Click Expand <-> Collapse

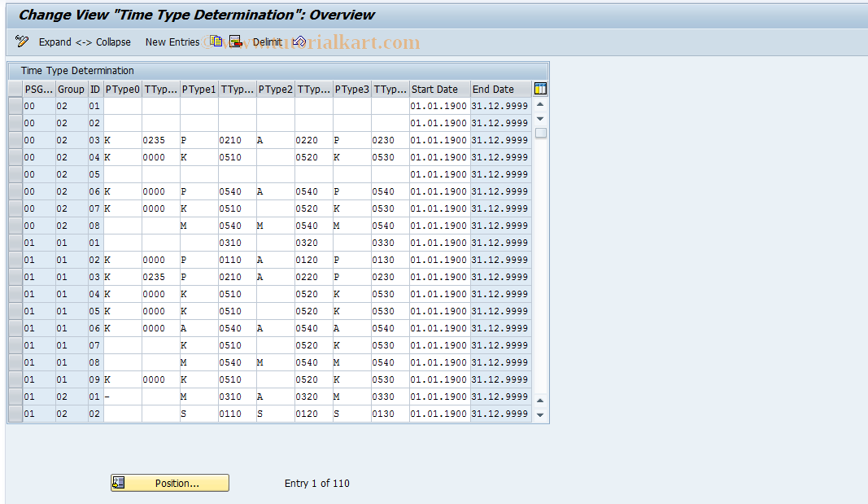[85, 42]
